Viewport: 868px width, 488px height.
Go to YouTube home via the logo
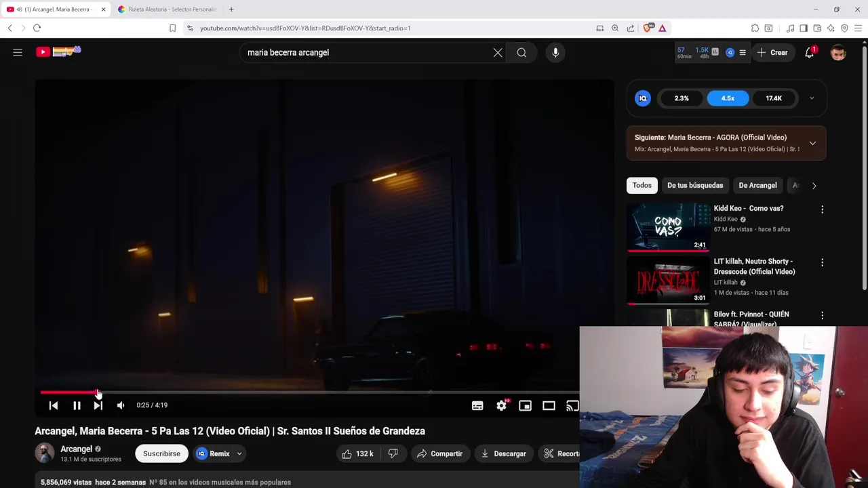pos(58,52)
